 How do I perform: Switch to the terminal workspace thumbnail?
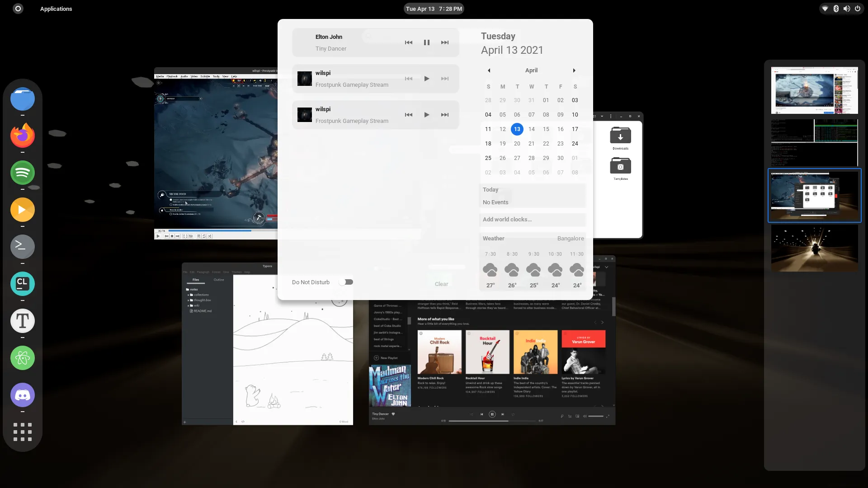814,143
